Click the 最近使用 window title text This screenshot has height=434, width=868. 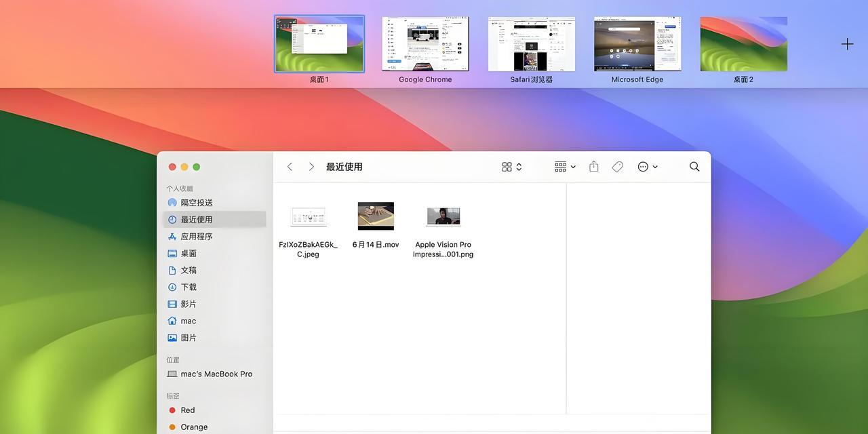[344, 166]
